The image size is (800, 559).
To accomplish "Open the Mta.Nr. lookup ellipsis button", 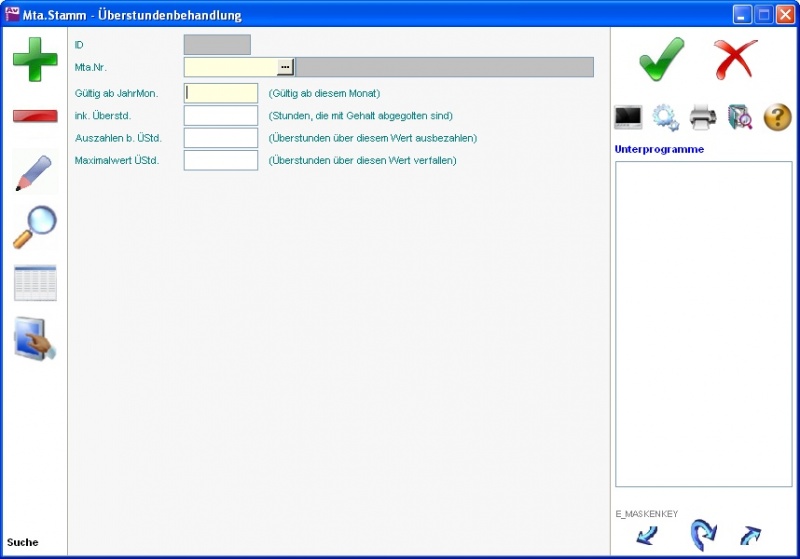I will tap(285, 67).
